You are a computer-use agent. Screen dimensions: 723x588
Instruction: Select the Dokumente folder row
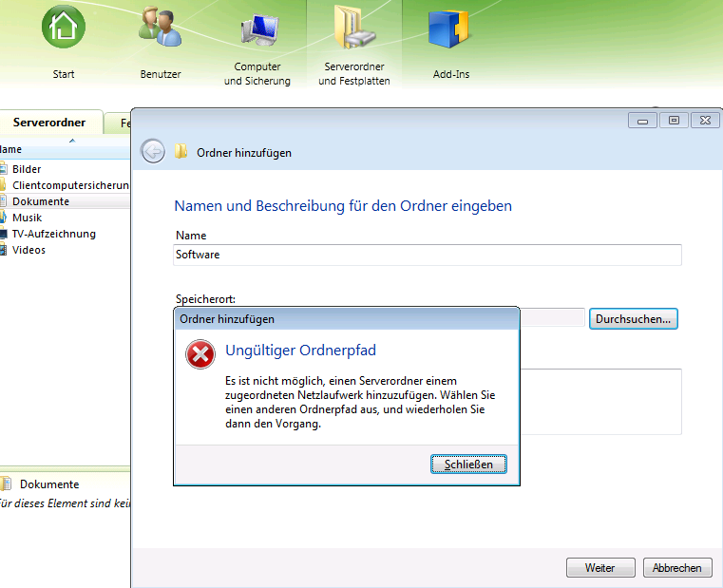click(41, 201)
